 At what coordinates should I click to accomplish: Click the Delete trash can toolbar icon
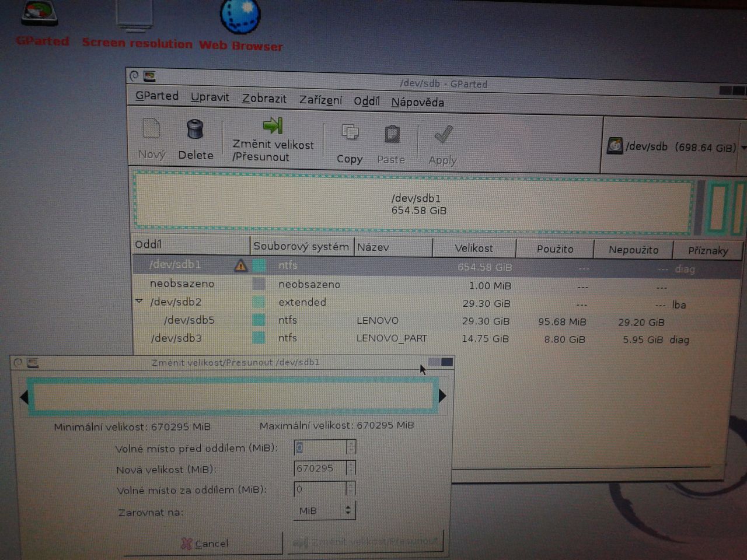click(x=195, y=129)
